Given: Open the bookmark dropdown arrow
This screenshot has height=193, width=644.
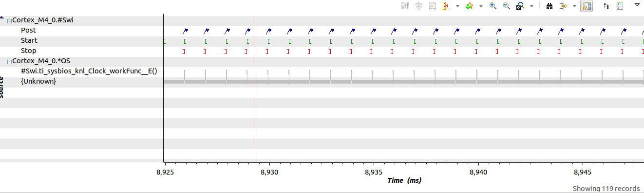Looking at the screenshot, I should [x=481, y=6].
